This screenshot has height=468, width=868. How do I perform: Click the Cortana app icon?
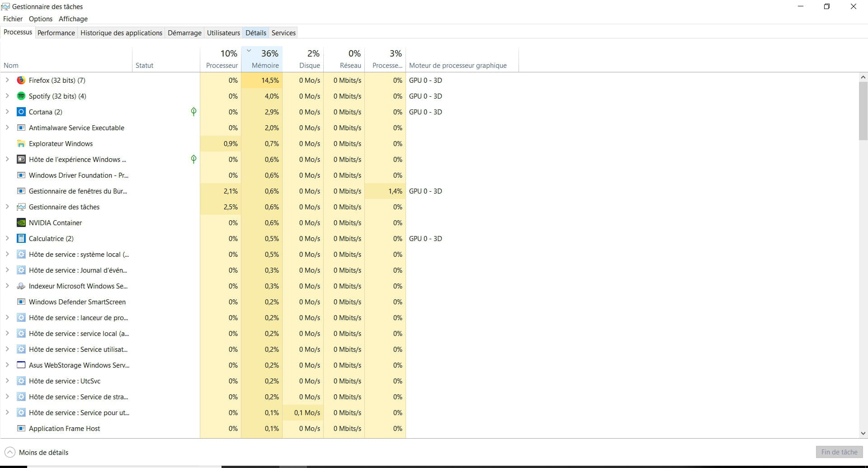[x=21, y=112]
